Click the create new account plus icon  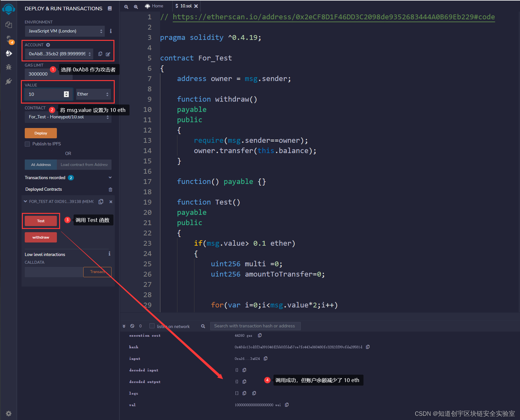click(48, 45)
